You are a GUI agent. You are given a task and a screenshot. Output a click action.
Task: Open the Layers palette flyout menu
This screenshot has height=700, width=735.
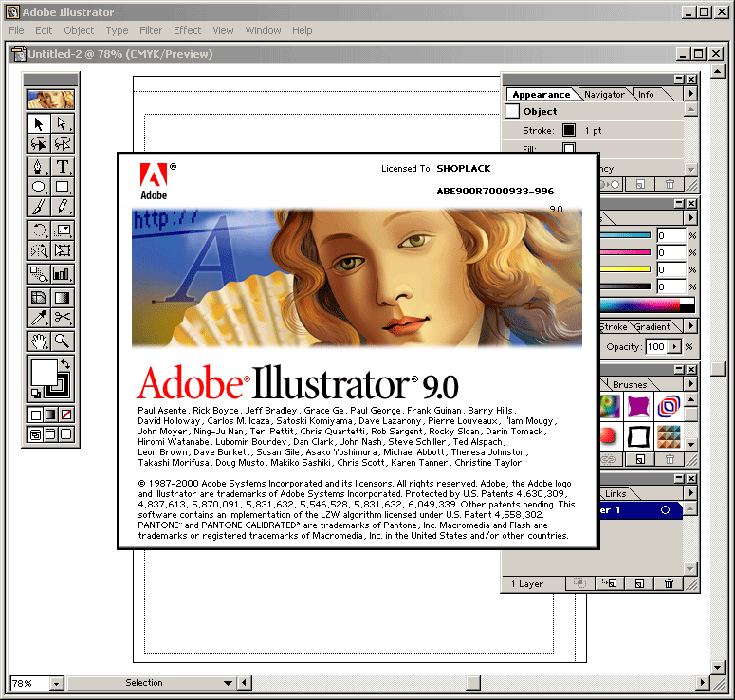pos(690,493)
